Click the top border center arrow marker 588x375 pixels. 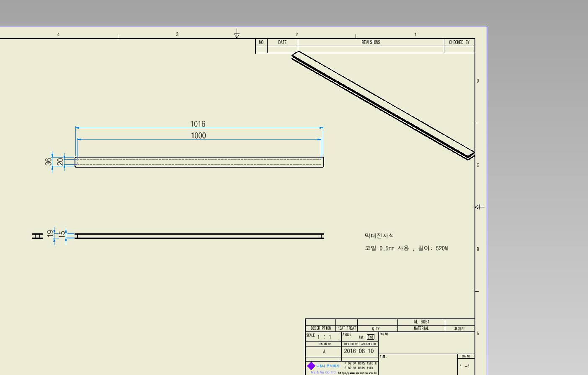(x=237, y=34)
